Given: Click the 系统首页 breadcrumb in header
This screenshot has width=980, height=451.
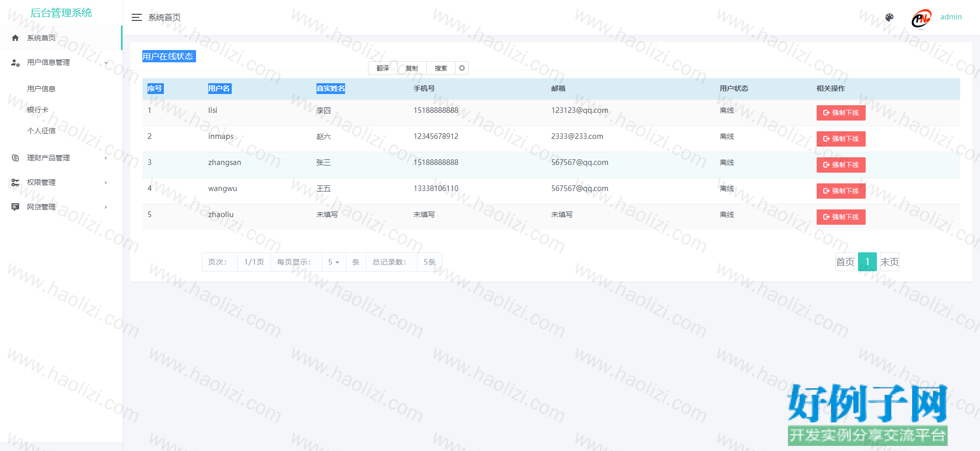Looking at the screenshot, I should [164, 17].
